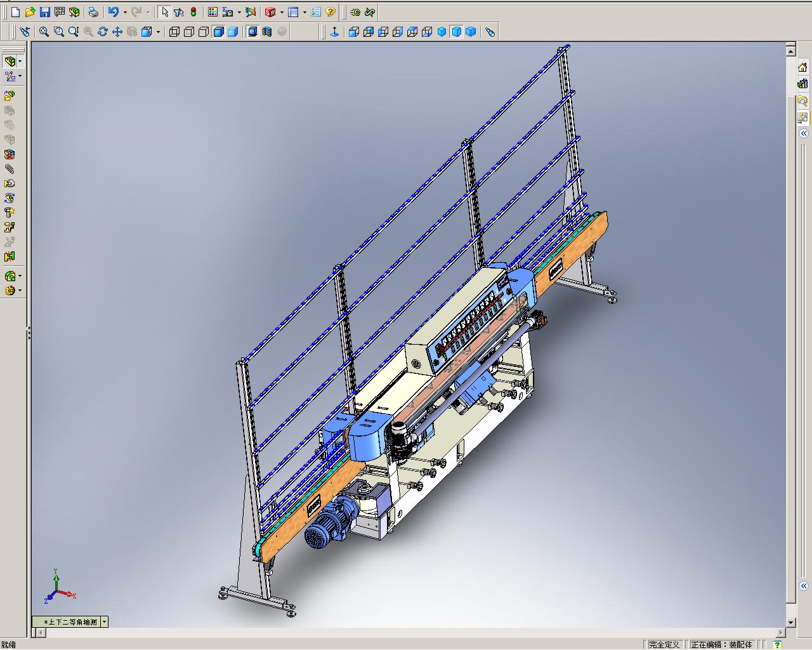Click the 完全定义 status text
Screen dimensions: 812x650
[664, 644]
